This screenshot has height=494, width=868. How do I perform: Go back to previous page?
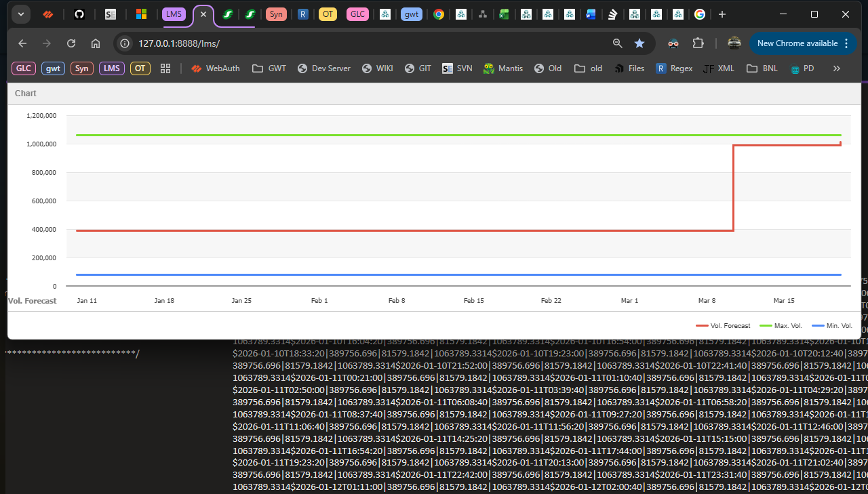coord(22,43)
